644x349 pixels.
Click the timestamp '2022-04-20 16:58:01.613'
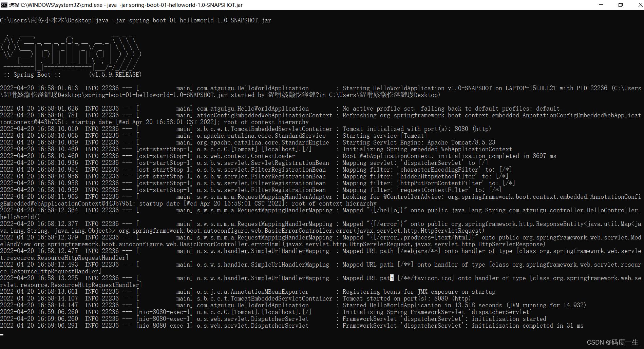pyautogui.click(x=39, y=88)
